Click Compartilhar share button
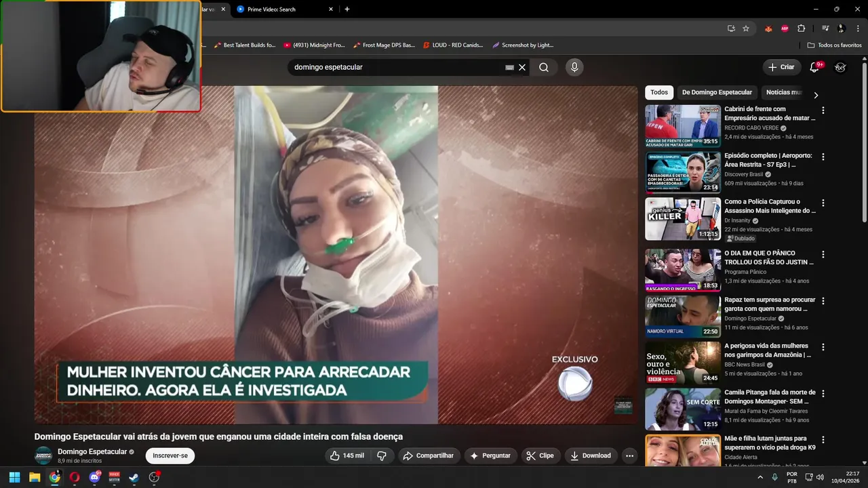 [x=429, y=455]
